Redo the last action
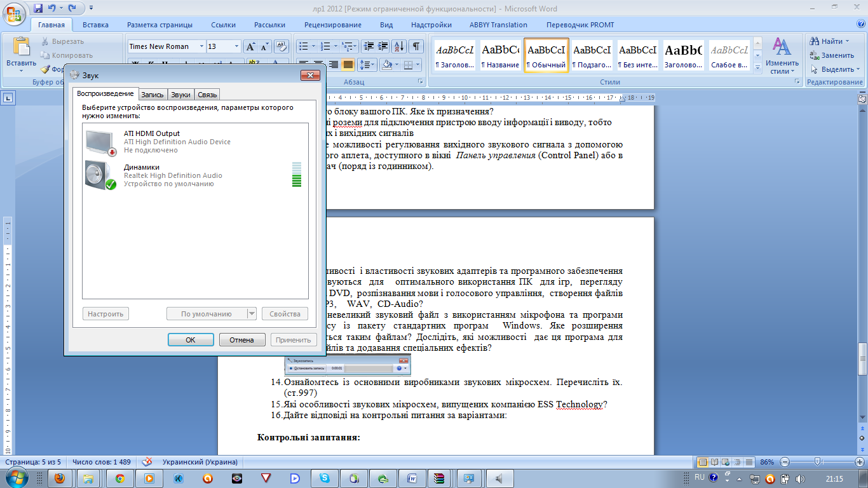Screen dimensions: 868x488 (x=72, y=8)
